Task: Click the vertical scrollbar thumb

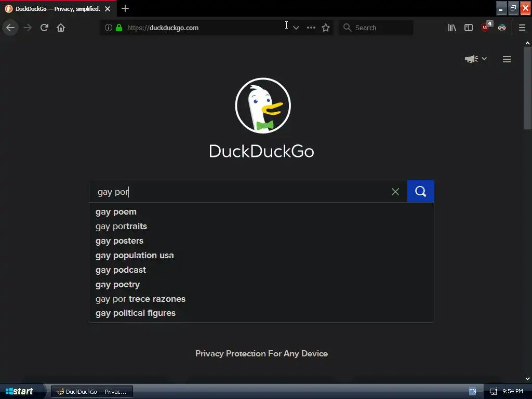Action: 527,88
